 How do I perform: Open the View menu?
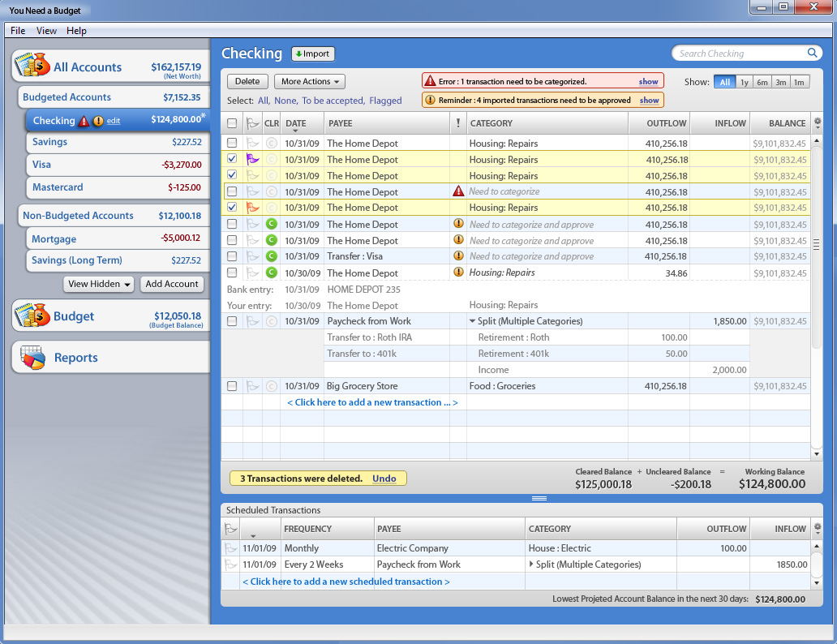46,31
